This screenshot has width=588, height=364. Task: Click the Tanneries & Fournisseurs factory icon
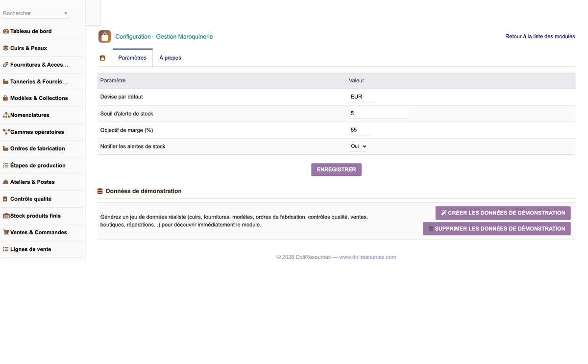[6, 82]
